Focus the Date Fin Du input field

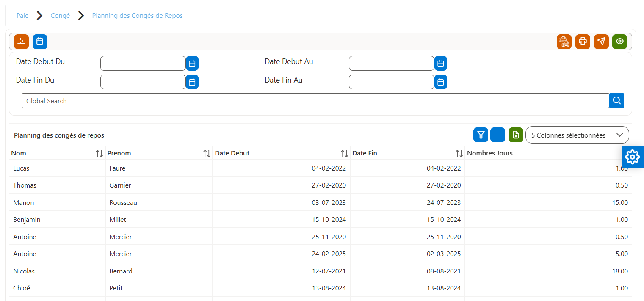143,82
